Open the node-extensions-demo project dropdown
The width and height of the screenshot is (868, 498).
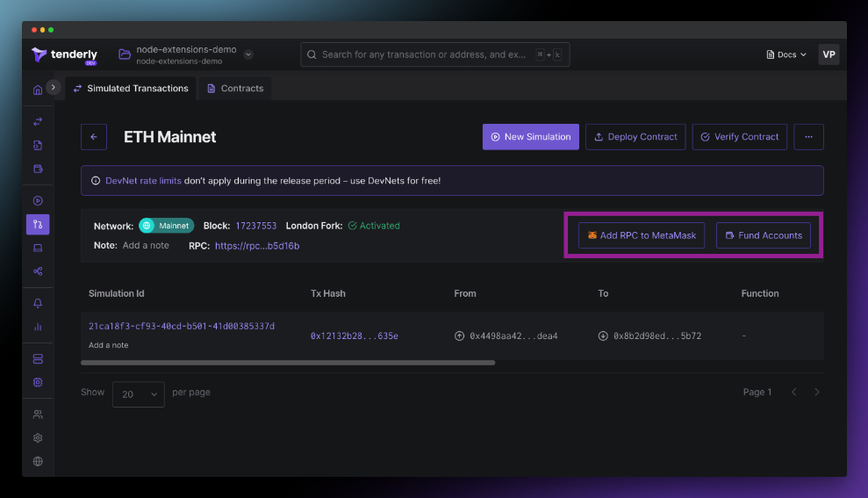[x=248, y=54]
